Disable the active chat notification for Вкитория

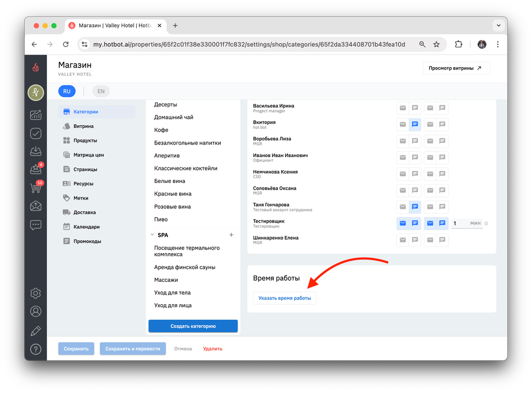pyautogui.click(x=415, y=124)
